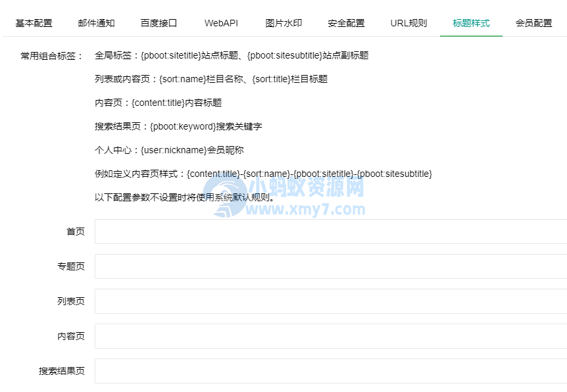Click the 内容页 field label
Image resolution: width=567 pixels, height=392 pixels.
[x=71, y=336]
